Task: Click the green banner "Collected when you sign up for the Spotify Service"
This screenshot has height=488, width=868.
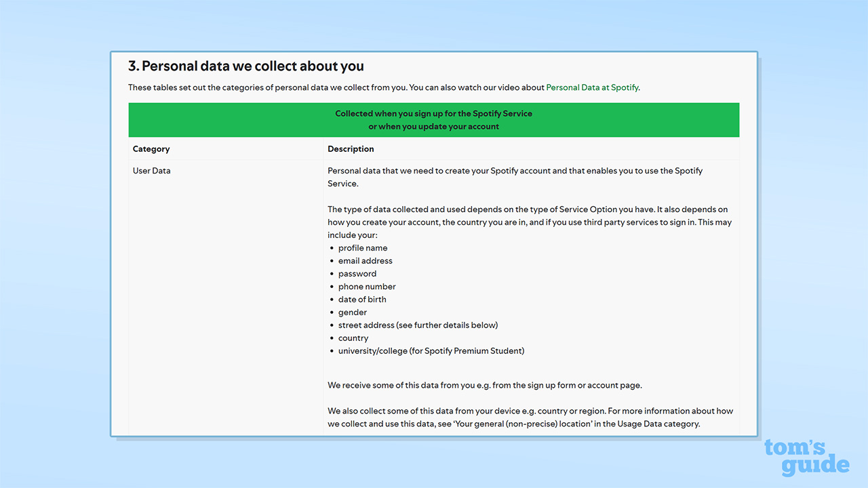Action: click(434, 120)
